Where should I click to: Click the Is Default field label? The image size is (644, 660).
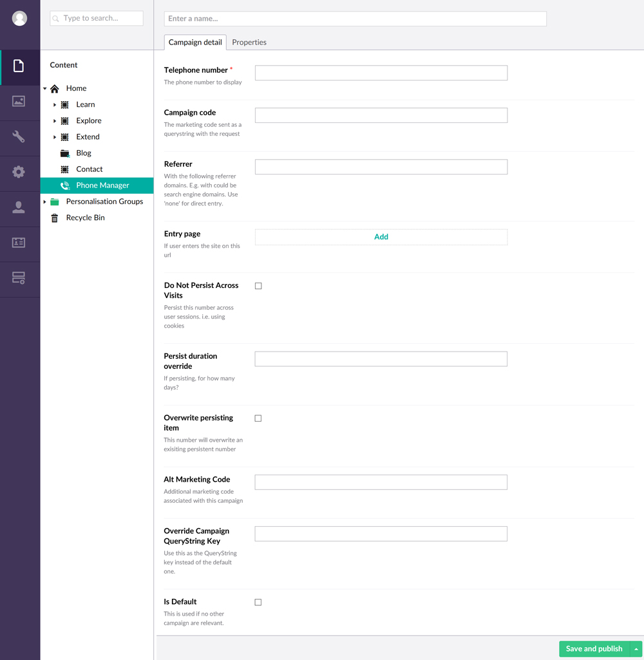coord(180,601)
